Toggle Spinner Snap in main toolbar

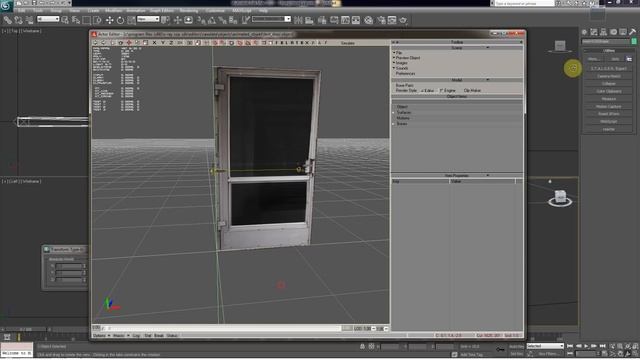pos(233,20)
